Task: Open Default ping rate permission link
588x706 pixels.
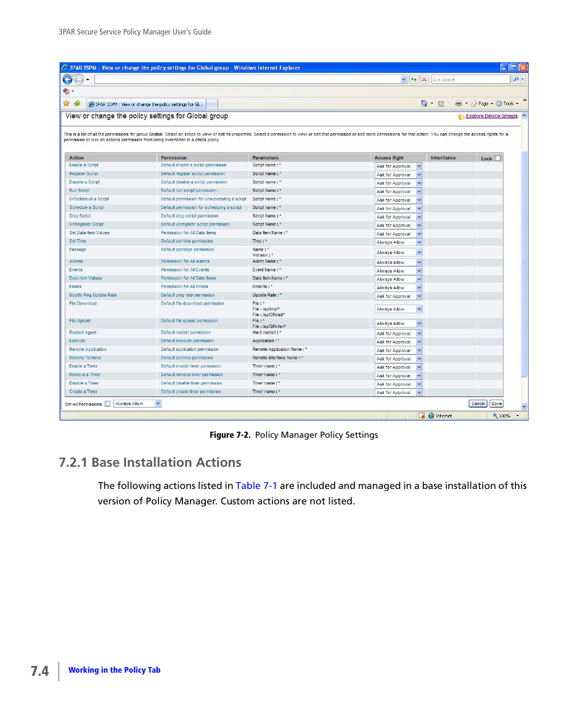Action: (188, 295)
